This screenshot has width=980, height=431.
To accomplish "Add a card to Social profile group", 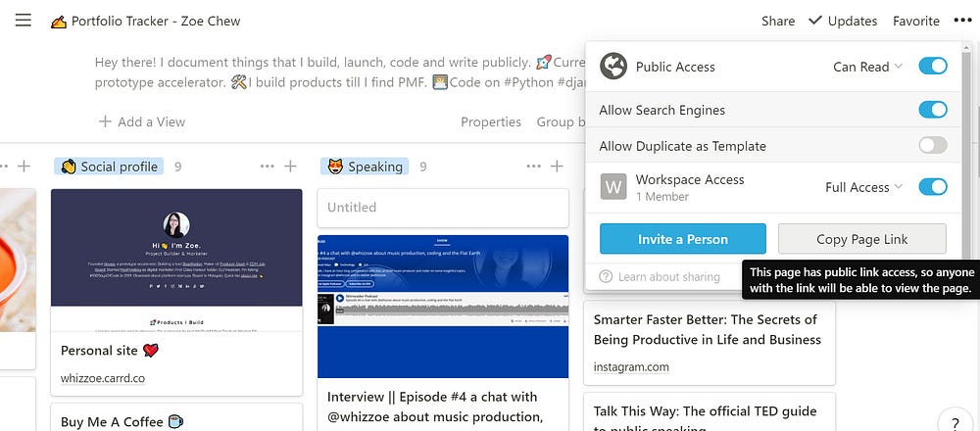I will click(291, 167).
